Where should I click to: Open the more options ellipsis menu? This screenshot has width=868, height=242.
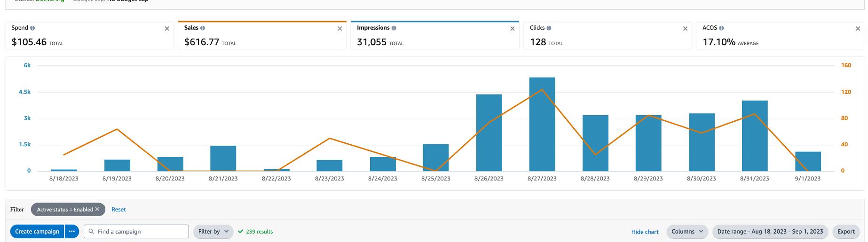coord(71,232)
